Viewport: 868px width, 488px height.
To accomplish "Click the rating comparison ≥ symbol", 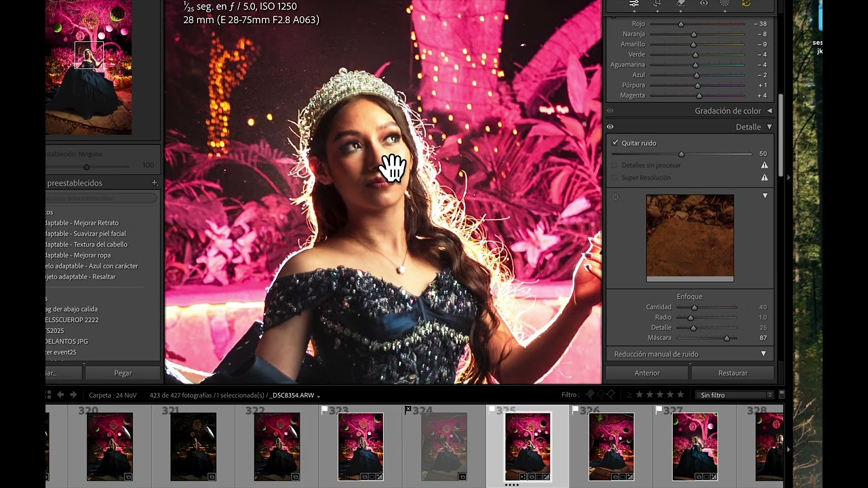I will (629, 394).
